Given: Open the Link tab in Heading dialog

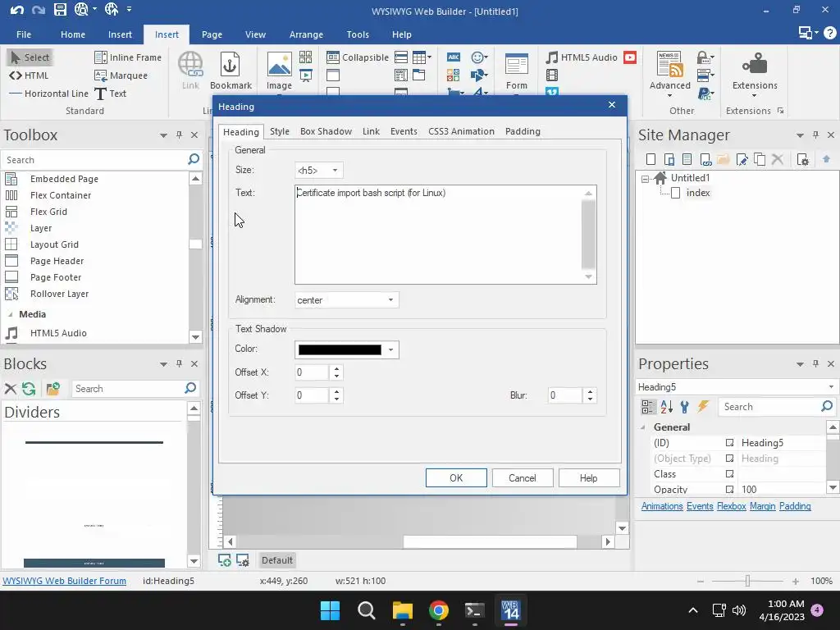Looking at the screenshot, I should click(371, 131).
